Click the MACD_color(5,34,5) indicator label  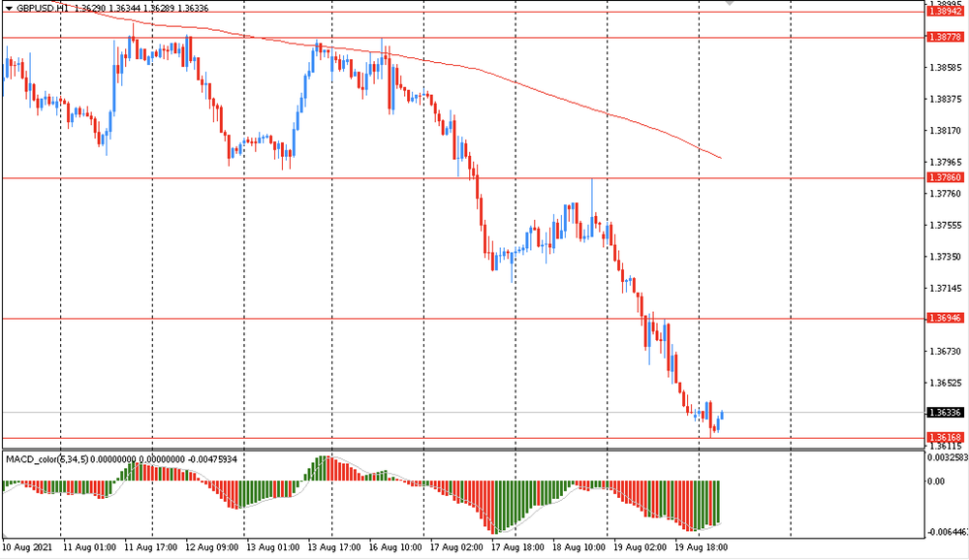click(47, 459)
